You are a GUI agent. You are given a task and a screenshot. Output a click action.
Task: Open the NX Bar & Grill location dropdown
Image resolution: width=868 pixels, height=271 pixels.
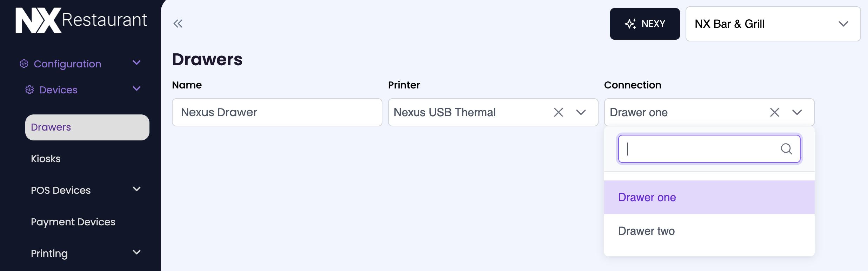tap(773, 24)
